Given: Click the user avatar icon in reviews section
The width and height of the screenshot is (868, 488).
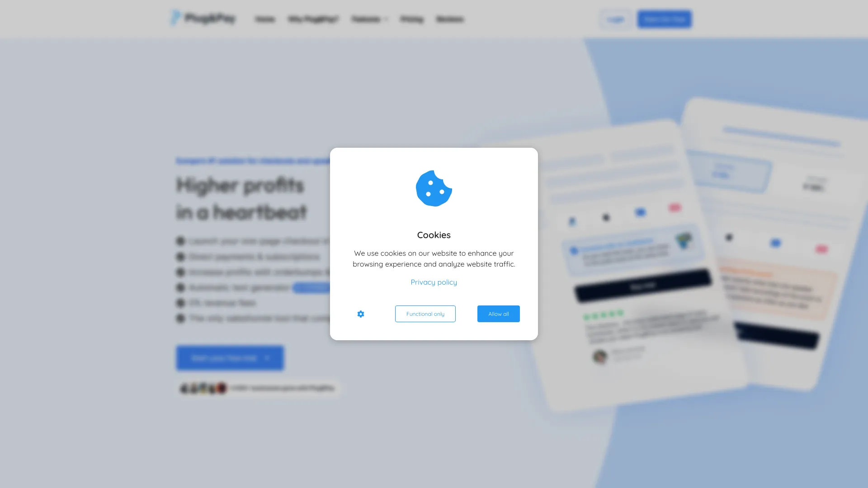Looking at the screenshot, I should point(599,355).
